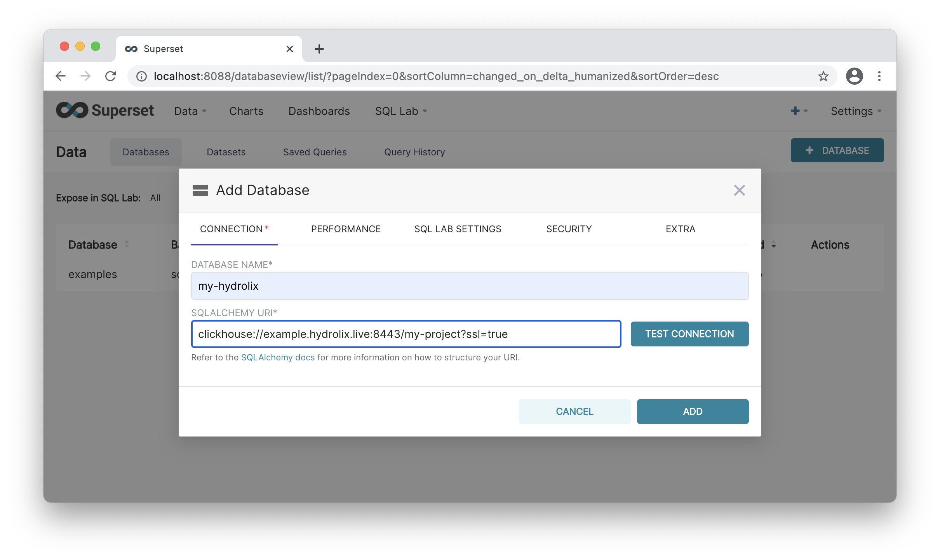Screen dimensions: 940x560
Task: Switch to the CONNECTION tab
Action: [x=234, y=229]
